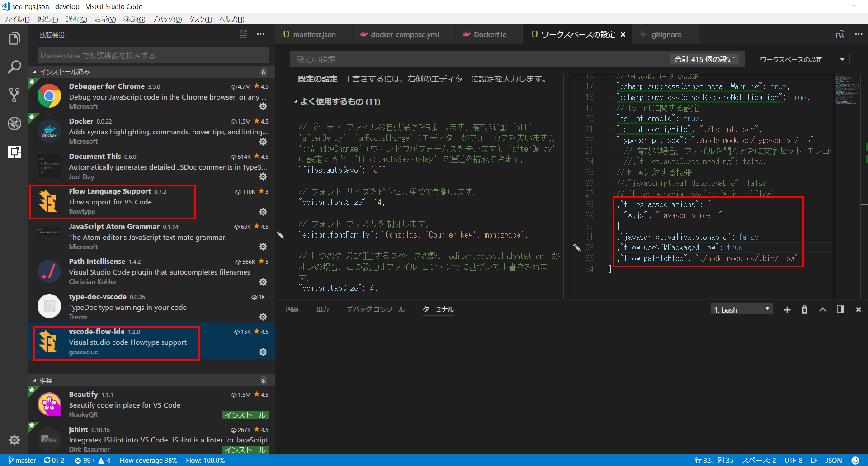868x466 pixels.
Task: Click the code minimap in the settings editor
Action: pyautogui.click(x=848, y=90)
